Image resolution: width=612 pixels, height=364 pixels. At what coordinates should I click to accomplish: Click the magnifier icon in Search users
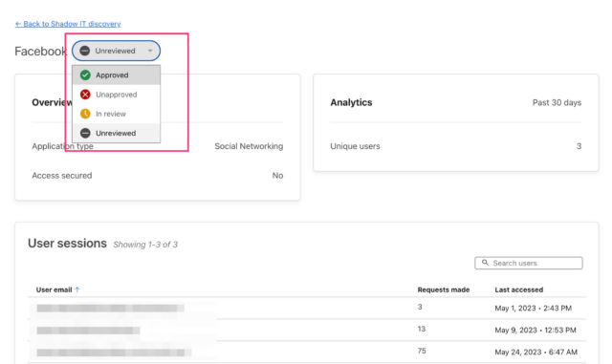coord(485,263)
